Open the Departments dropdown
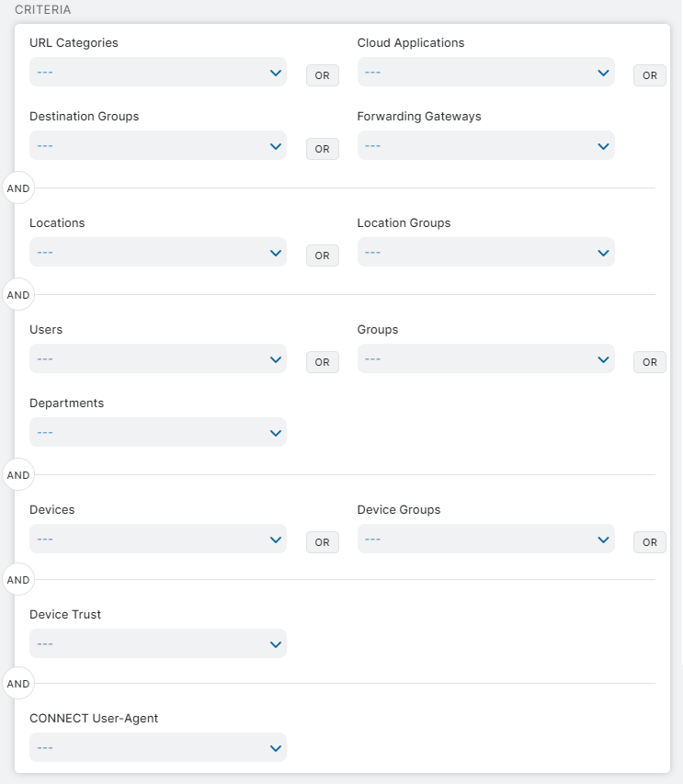 (157, 432)
